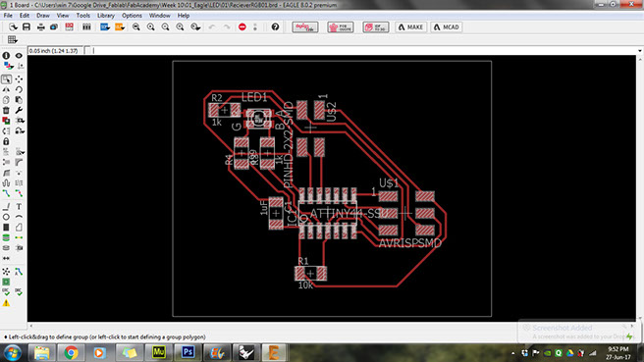Click the Windows Start button
This screenshot has width=644, height=362.
13,353
